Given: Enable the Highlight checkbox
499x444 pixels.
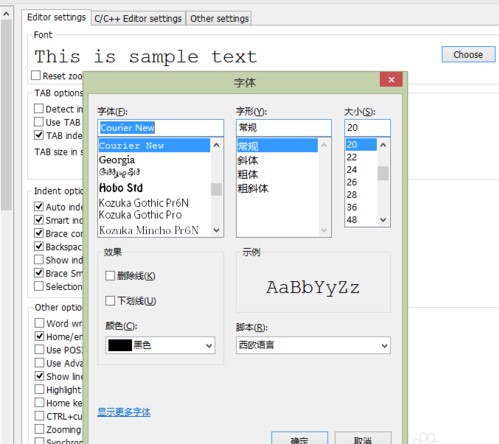Looking at the screenshot, I should [39, 389].
